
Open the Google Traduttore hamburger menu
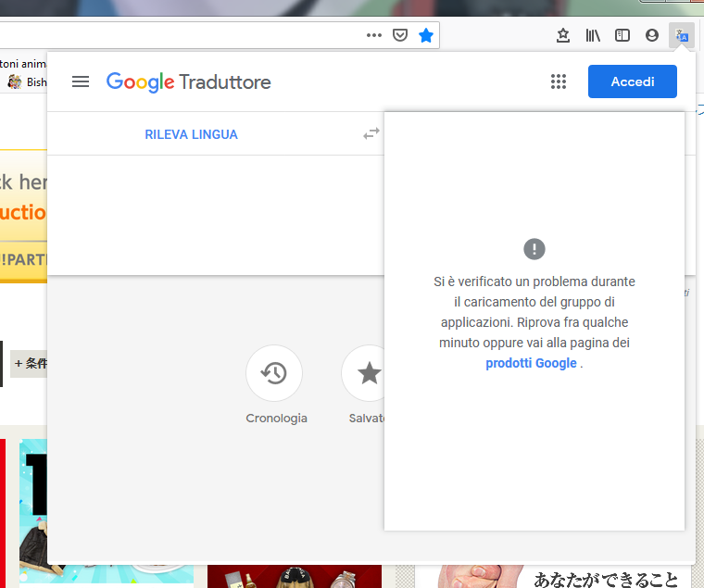pyautogui.click(x=81, y=81)
